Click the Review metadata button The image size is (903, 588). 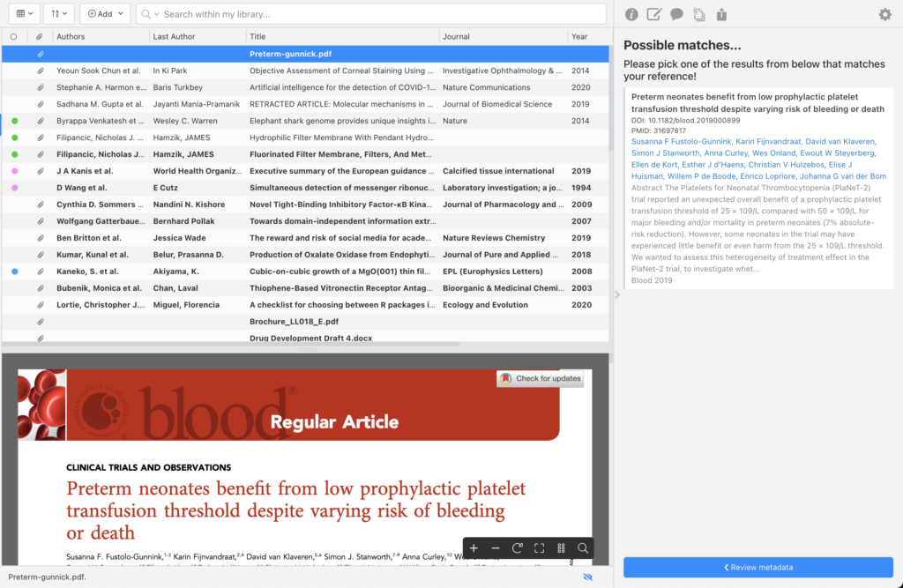(x=757, y=567)
